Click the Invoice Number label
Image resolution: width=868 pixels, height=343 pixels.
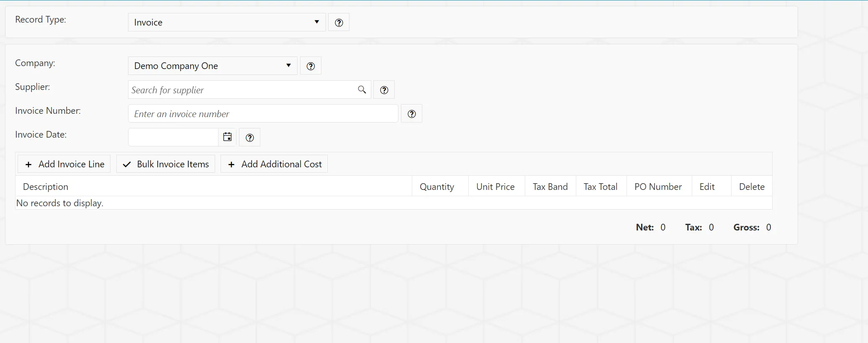click(48, 111)
